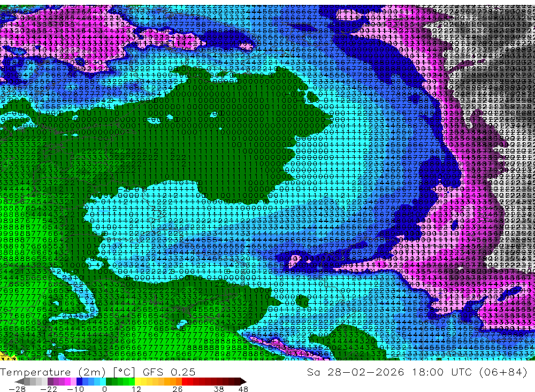Click the -22 legend scale label
This screenshot has height=392, width=535.
tap(49, 389)
